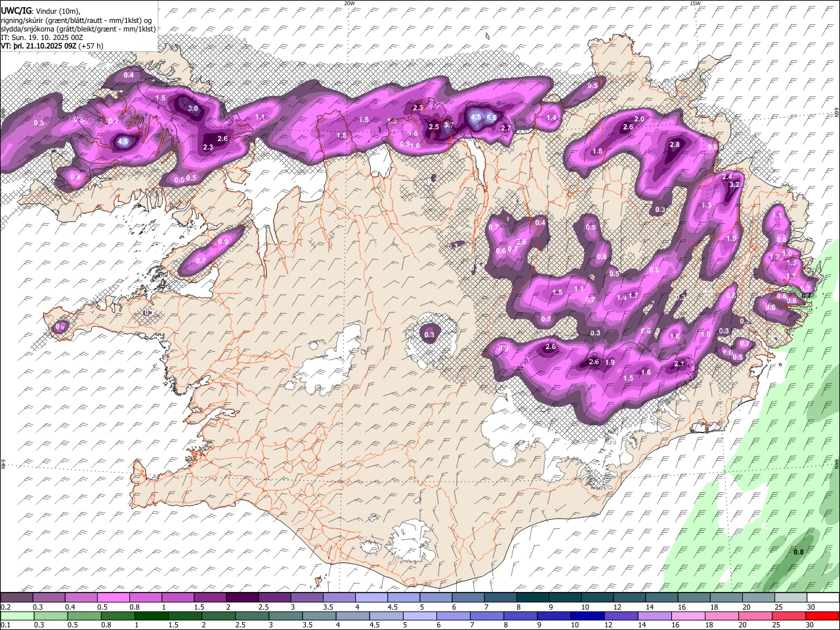Click the 4.6 snowfall value on the map
The height and width of the screenshot is (630, 840).
(x=123, y=141)
